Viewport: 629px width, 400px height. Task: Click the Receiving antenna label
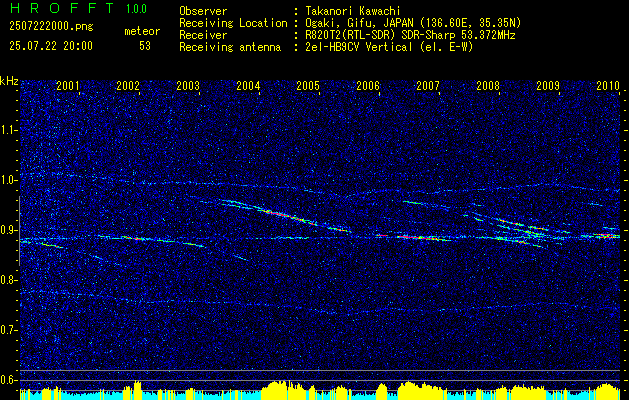(x=230, y=47)
